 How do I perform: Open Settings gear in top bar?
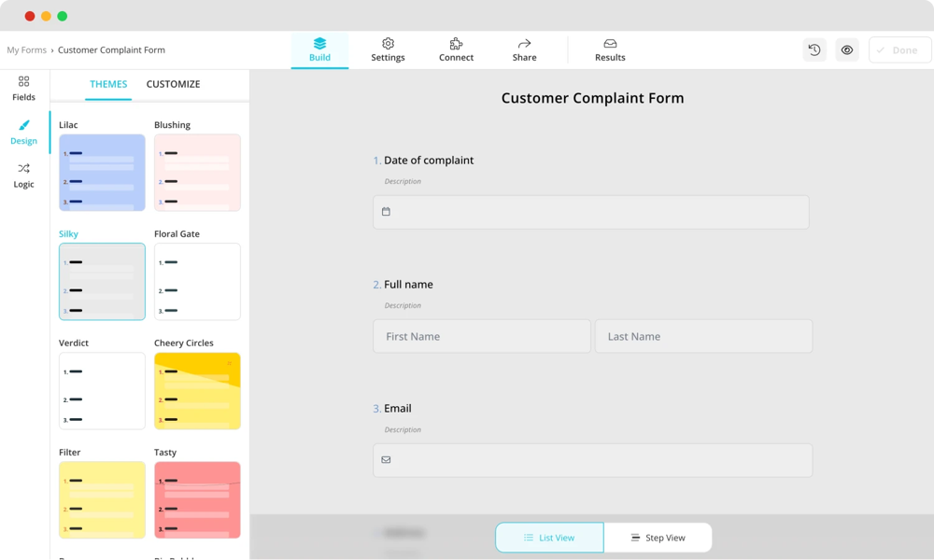388,44
